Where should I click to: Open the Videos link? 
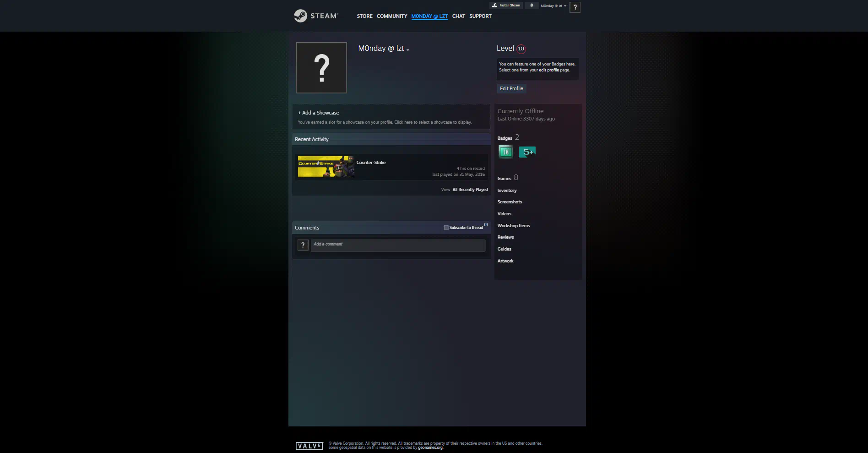click(x=504, y=214)
